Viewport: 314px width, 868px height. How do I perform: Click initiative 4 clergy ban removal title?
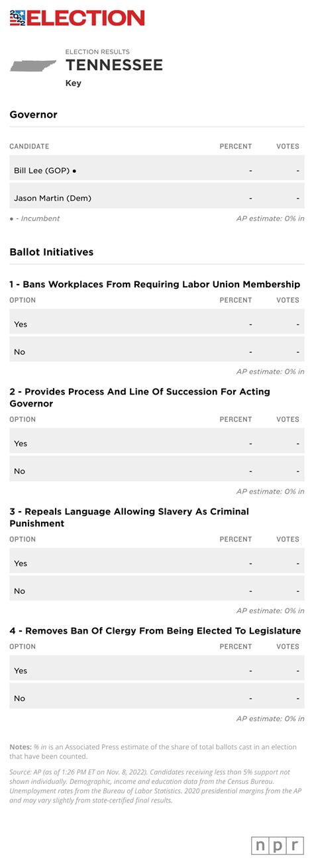[155, 631]
